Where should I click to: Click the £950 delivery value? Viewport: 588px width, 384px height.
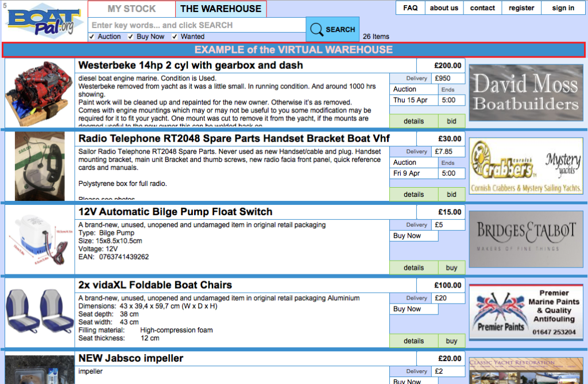443,79
